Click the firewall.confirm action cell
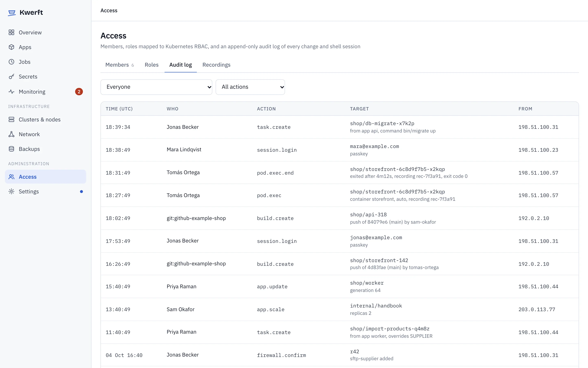 click(x=281, y=355)
